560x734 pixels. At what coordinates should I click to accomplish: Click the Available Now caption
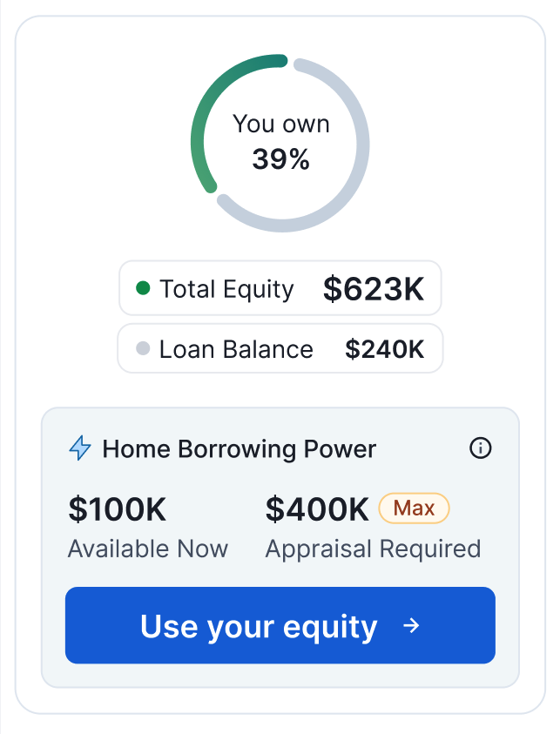148,549
